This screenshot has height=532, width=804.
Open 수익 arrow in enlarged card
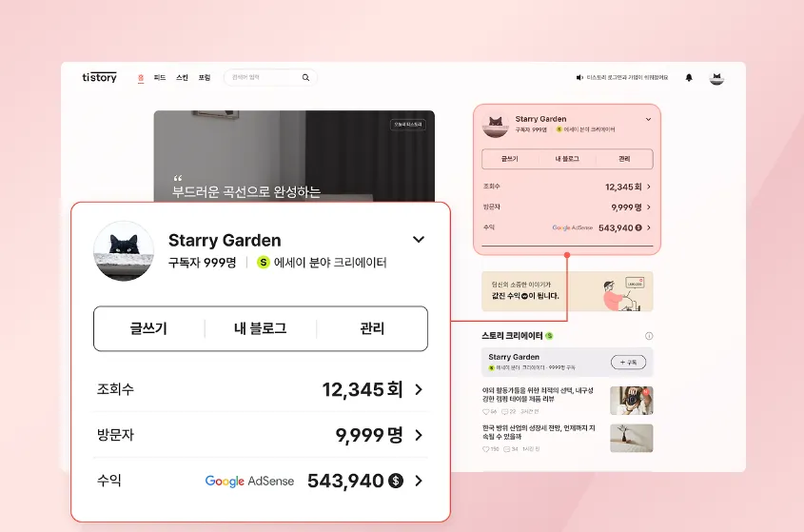tap(419, 481)
